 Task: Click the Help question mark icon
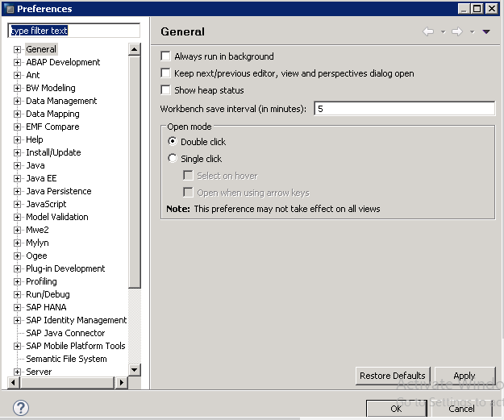click(21, 408)
